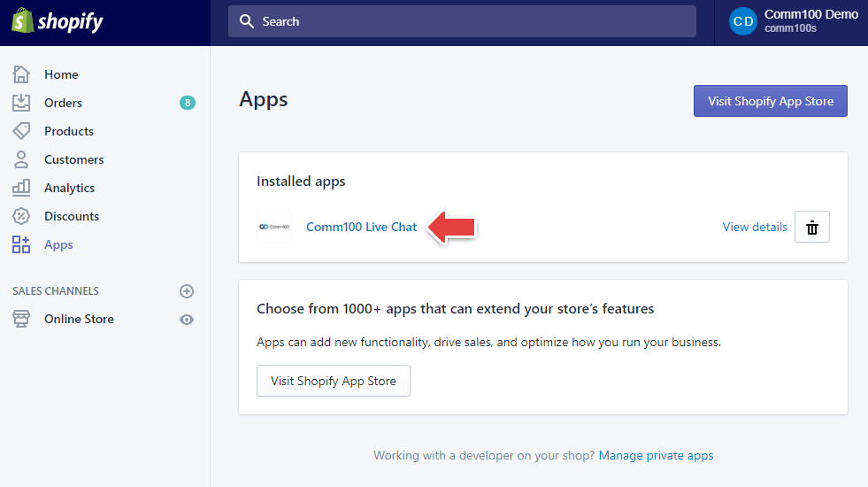Image resolution: width=868 pixels, height=487 pixels.
Task: Click the Shopify logo
Action: pos(58,21)
